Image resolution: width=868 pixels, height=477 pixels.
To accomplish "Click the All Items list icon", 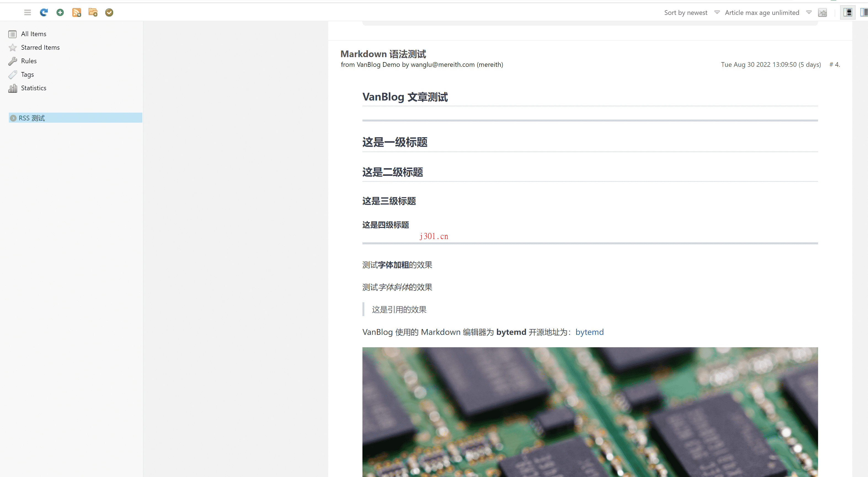I will click(12, 34).
